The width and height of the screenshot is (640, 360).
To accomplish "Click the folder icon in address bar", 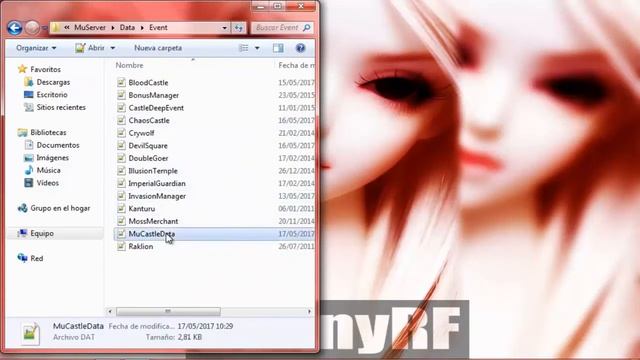I will [x=56, y=27].
